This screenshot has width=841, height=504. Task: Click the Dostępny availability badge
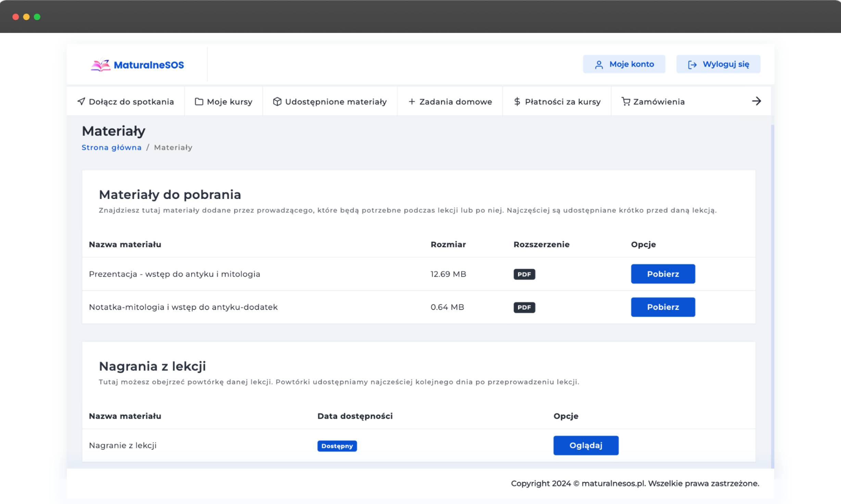(337, 446)
